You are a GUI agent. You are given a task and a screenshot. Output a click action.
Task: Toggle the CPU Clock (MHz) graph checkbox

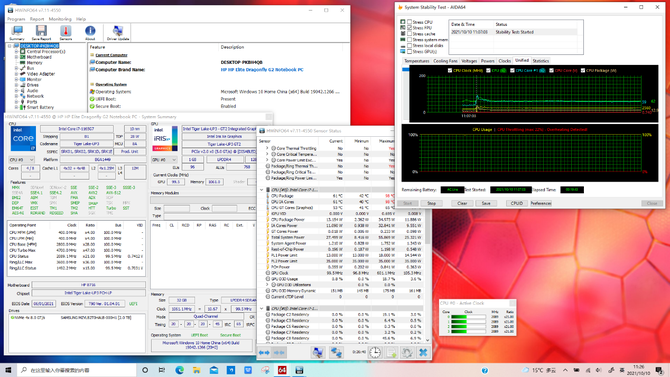[450, 71]
